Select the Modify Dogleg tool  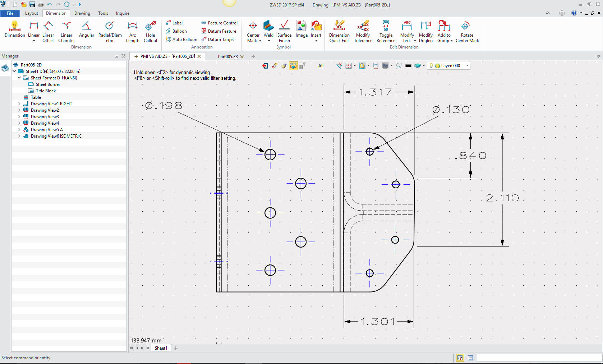pos(426,32)
